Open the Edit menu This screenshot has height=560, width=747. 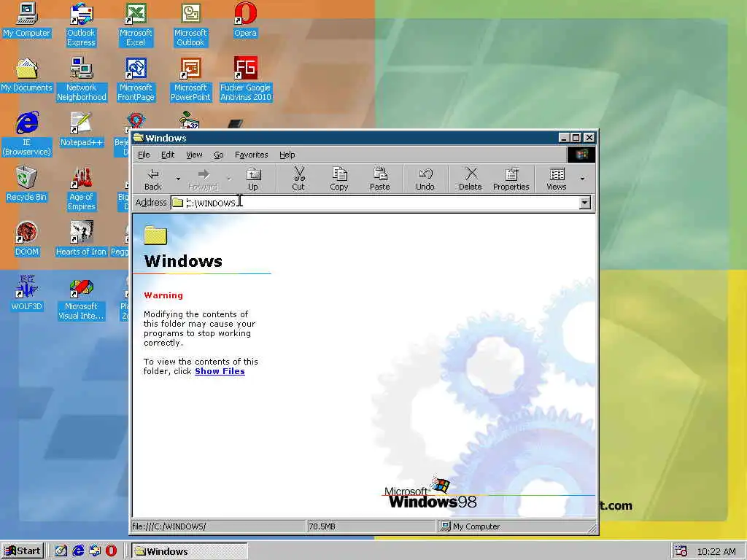tap(168, 155)
